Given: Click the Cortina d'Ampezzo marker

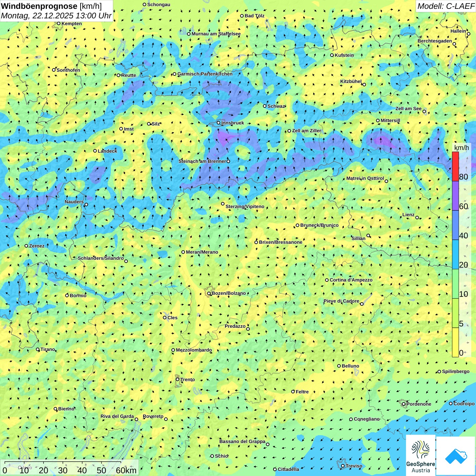Looking at the screenshot, I should [x=327, y=280].
